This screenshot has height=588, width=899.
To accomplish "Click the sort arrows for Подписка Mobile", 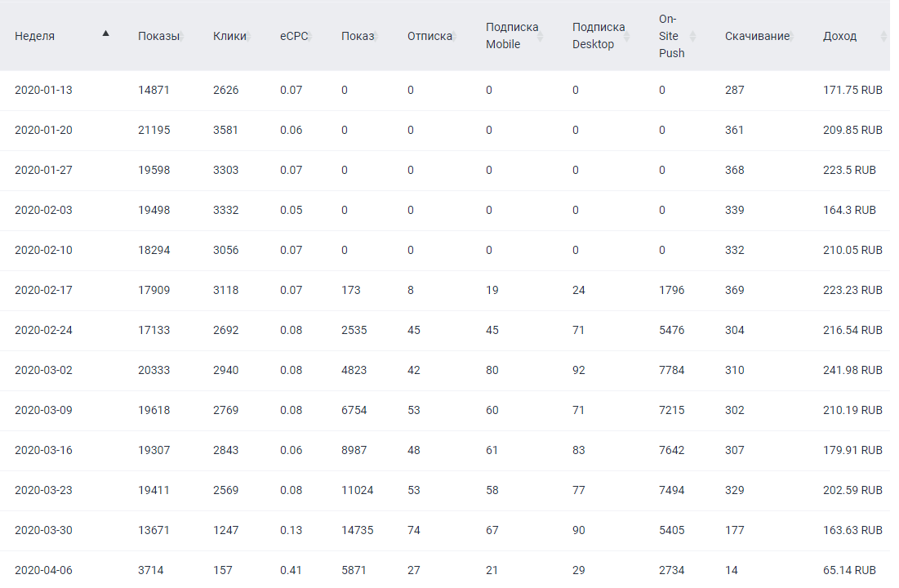I will click(541, 37).
